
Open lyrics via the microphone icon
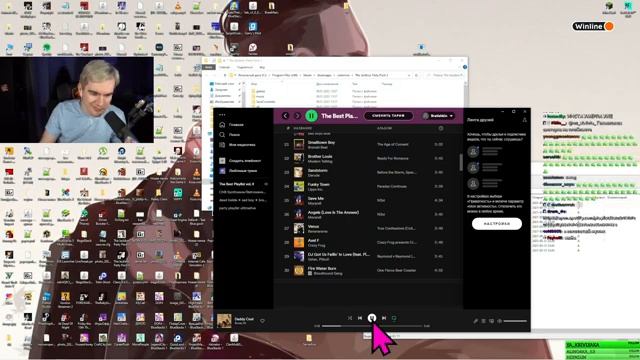[476, 321]
